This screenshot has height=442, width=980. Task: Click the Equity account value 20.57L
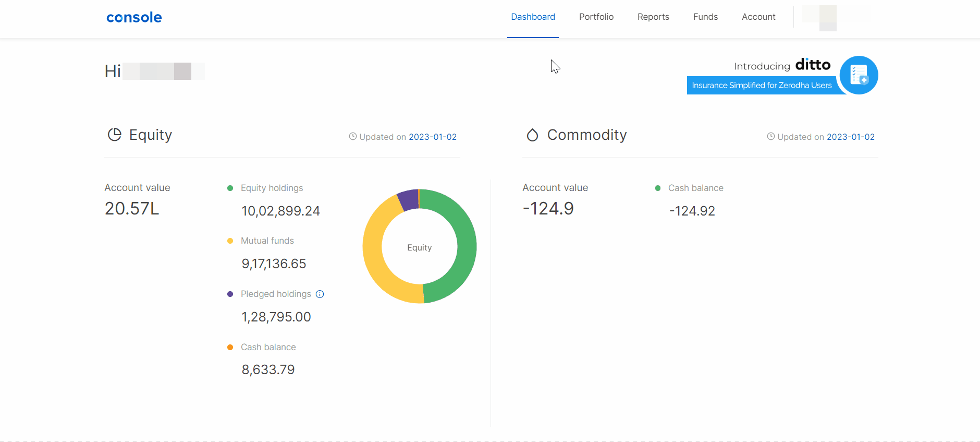click(132, 209)
